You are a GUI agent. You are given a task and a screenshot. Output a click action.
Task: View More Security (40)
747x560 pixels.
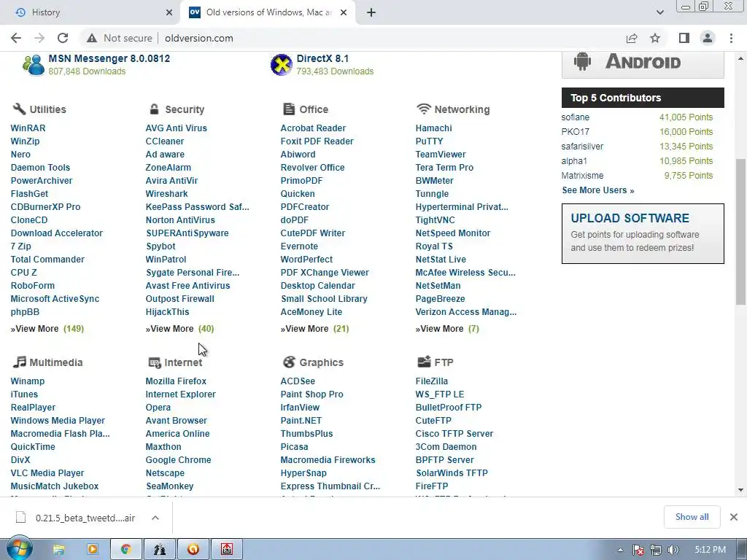[179, 329]
